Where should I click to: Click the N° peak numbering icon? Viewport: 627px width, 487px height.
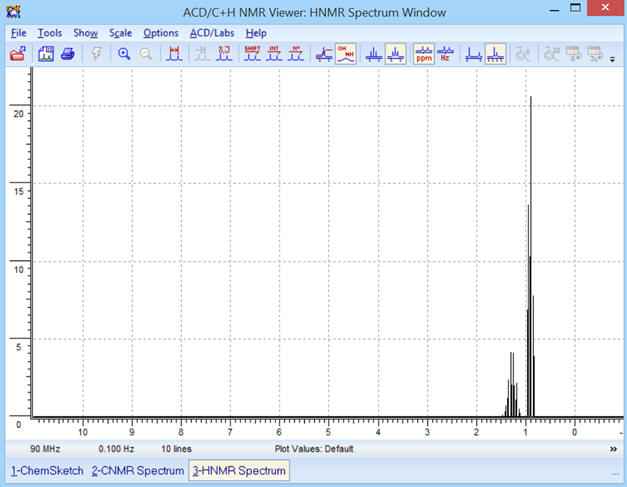coord(296,54)
